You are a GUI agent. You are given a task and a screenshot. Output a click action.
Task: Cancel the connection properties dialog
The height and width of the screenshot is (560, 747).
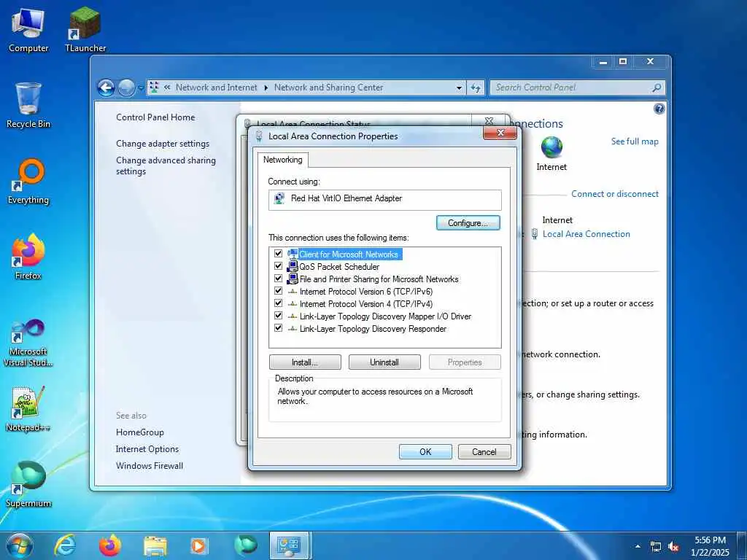pos(484,452)
